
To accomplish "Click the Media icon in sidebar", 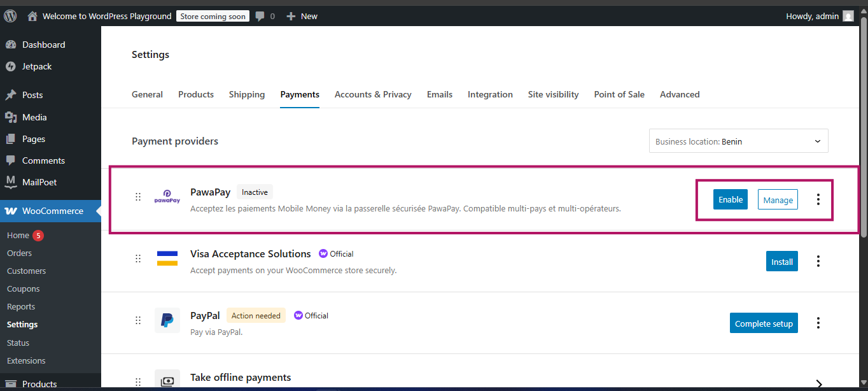I will coord(10,117).
